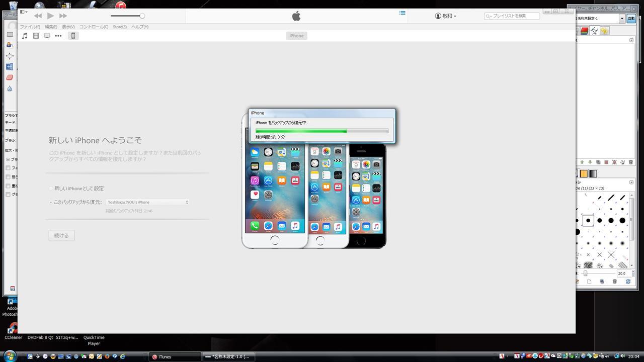Open the QuickTime Player desktop shortcut
Image resolution: width=644 pixels, height=362 pixels.
click(x=94, y=340)
